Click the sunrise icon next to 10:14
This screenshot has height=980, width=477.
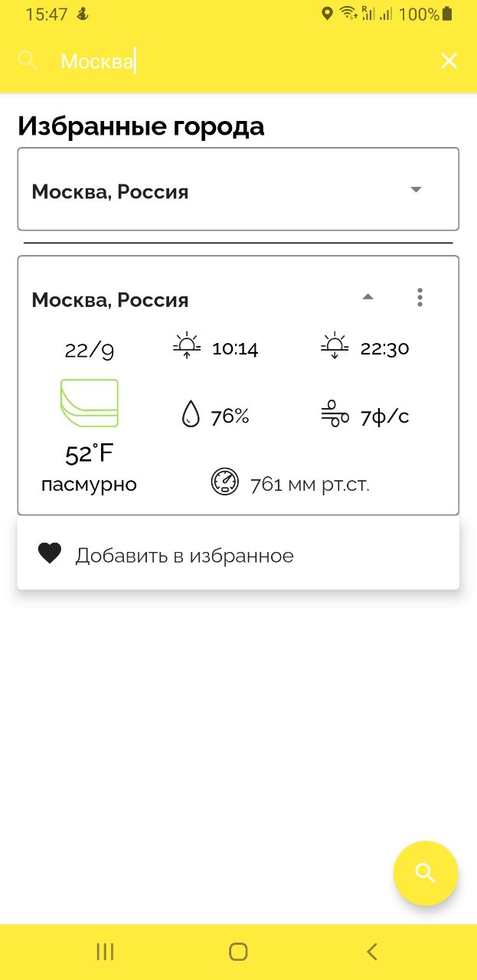(185, 345)
